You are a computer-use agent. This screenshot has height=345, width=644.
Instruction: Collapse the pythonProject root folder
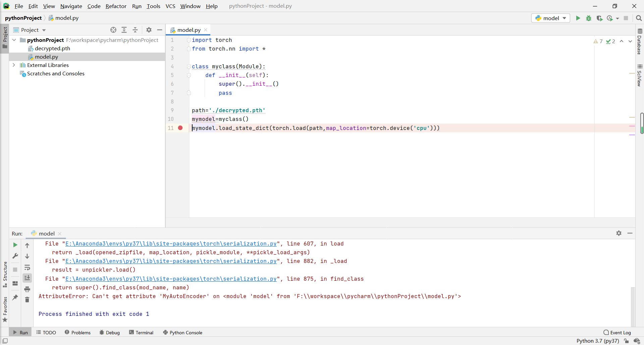(14, 40)
